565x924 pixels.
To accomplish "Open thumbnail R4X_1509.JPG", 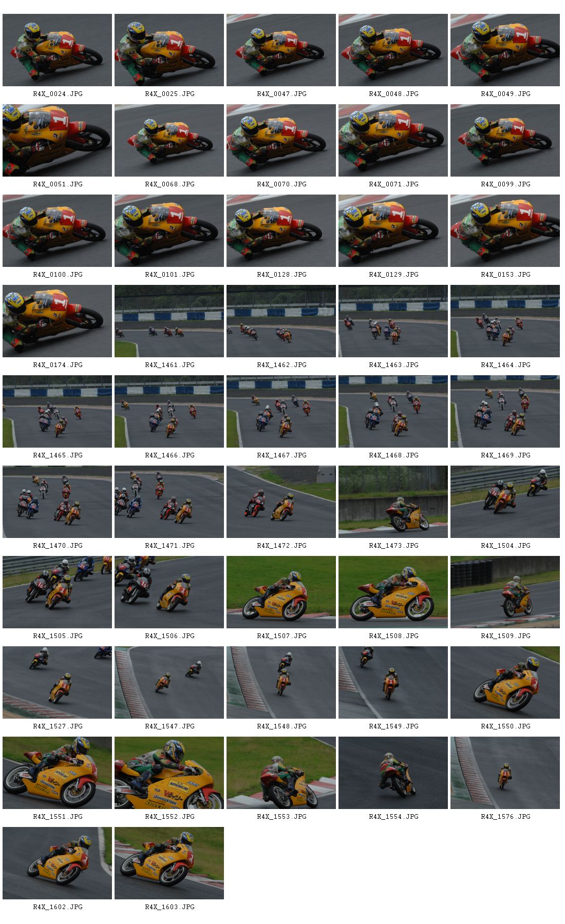I will pos(505,592).
